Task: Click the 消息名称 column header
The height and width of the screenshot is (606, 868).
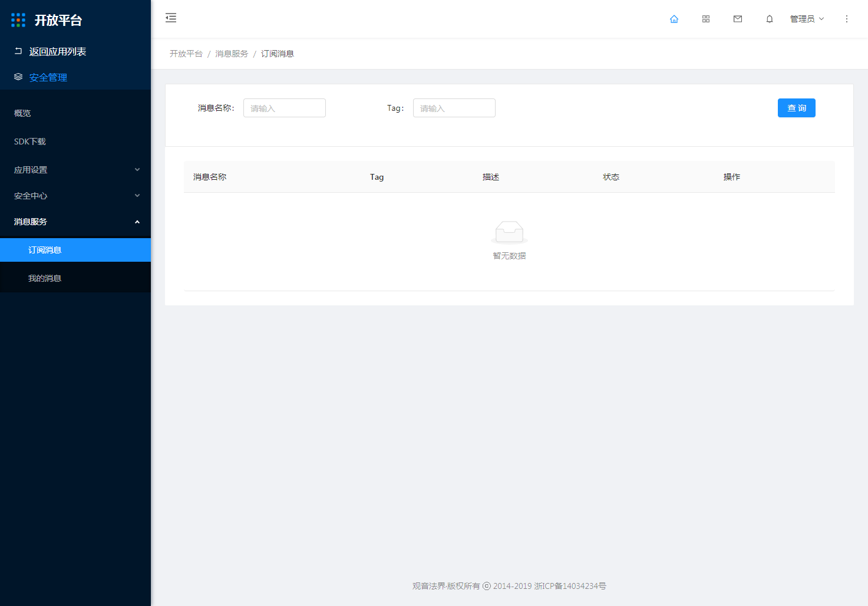Action: click(210, 177)
